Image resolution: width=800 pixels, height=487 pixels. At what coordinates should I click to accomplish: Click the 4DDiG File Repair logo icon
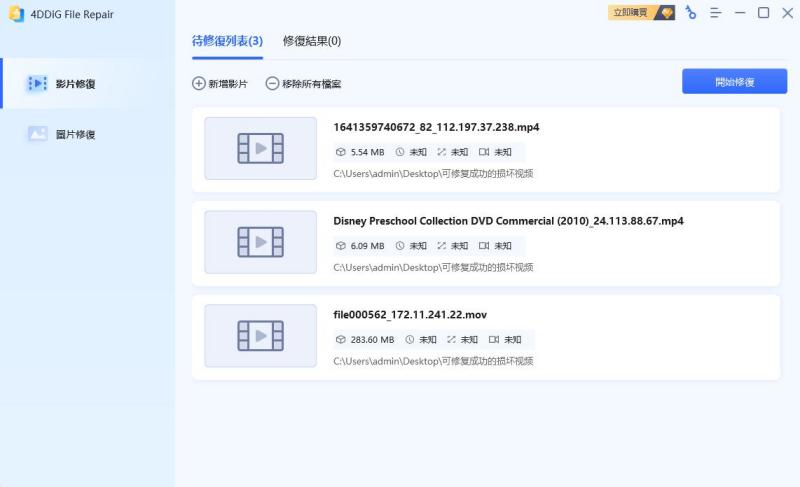[x=16, y=14]
